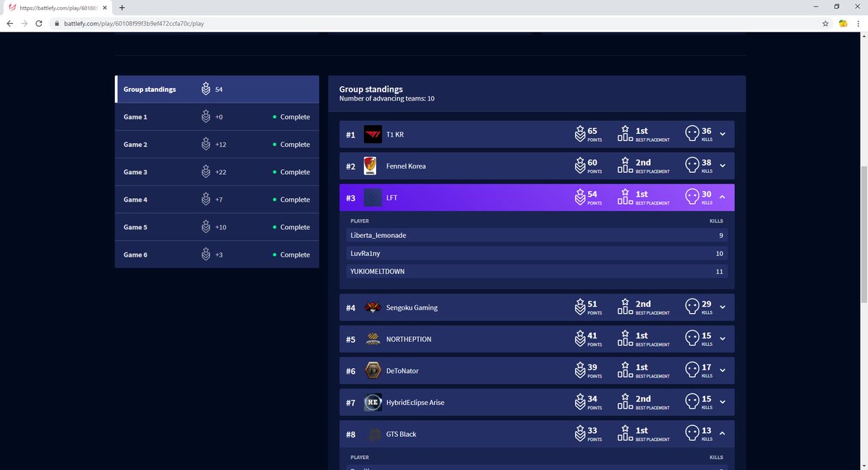Open the browser three-dot menu
The width and height of the screenshot is (868, 470).
tap(858, 23)
